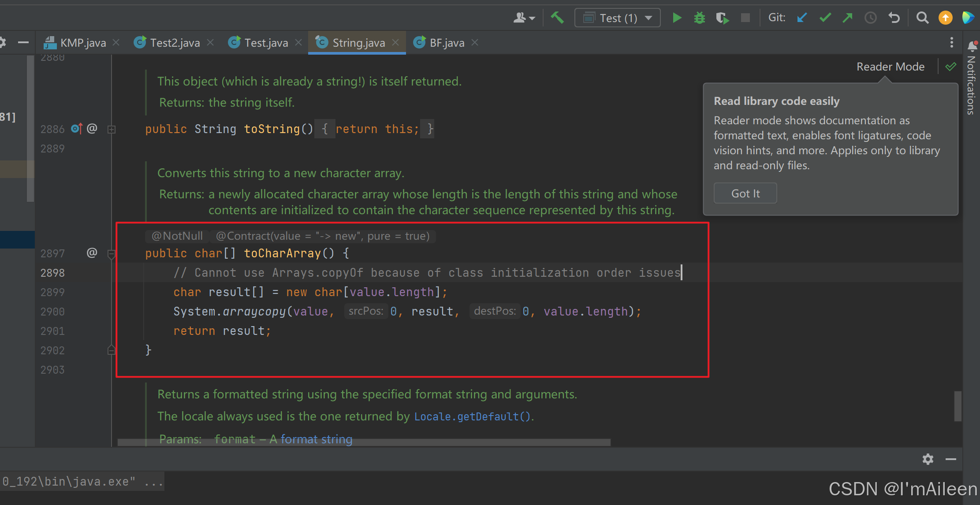Click the Stop process square icon
This screenshot has width=980, height=505.
coord(745,18)
